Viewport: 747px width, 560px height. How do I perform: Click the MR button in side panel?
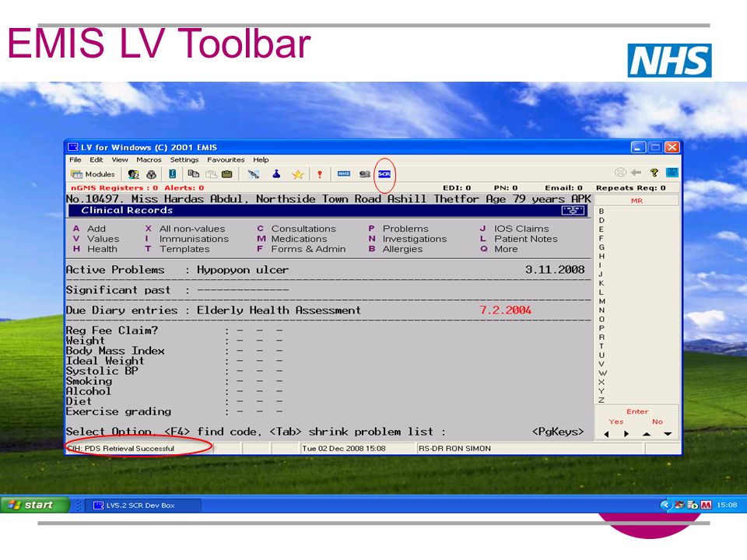[637, 201]
